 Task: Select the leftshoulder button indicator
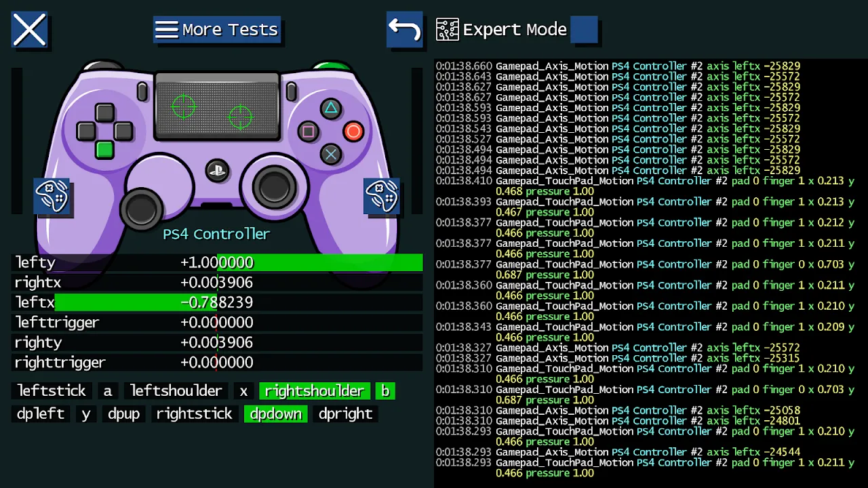pyautogui.click(x=176, y=391)
